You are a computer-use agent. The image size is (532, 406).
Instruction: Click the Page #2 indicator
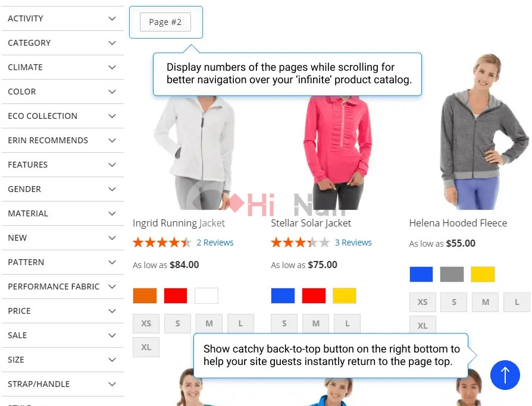point(165,22)
